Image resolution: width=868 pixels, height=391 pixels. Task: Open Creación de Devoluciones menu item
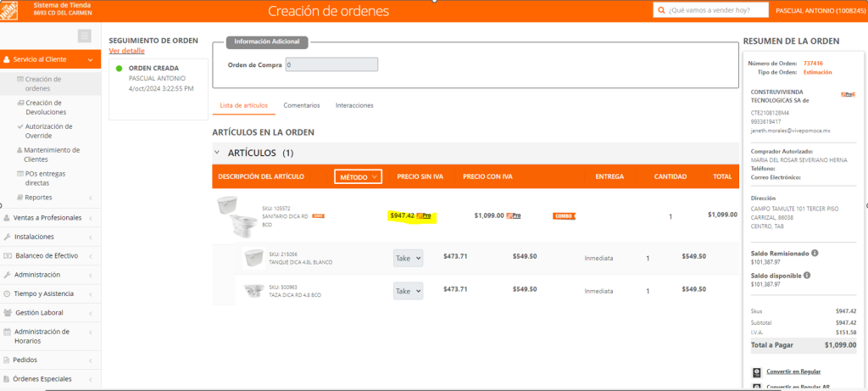pos(46,108)
